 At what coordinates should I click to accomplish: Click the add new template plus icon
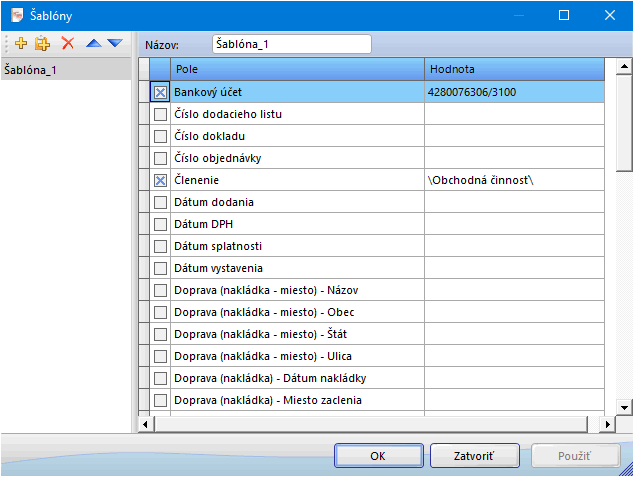[x=21, y=44]
